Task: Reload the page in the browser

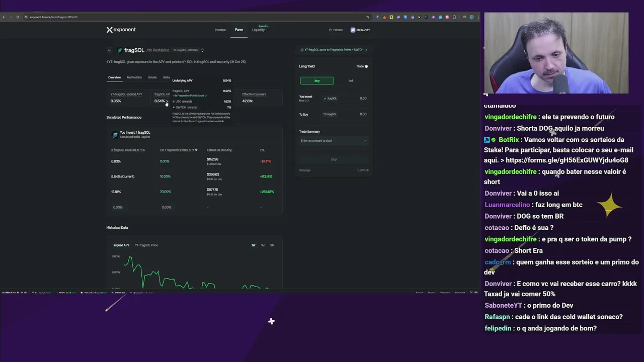Action: tap(18, 17)
